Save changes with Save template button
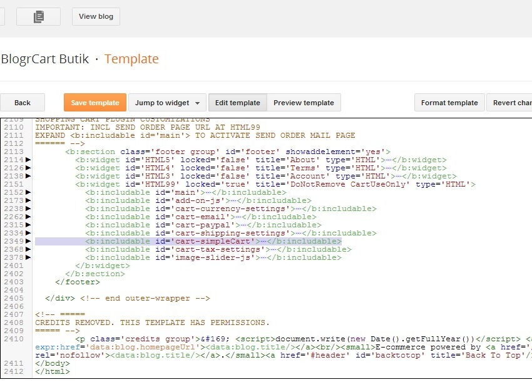 click(95, 103)
